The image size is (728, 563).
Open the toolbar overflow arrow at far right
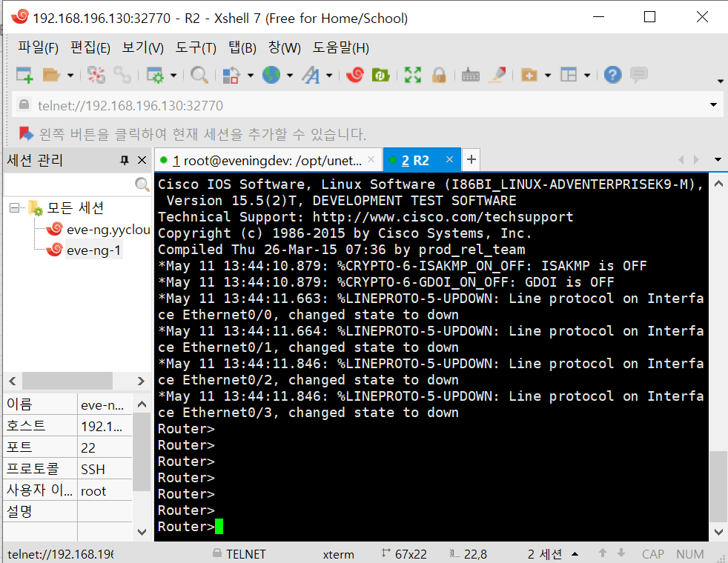720,81
